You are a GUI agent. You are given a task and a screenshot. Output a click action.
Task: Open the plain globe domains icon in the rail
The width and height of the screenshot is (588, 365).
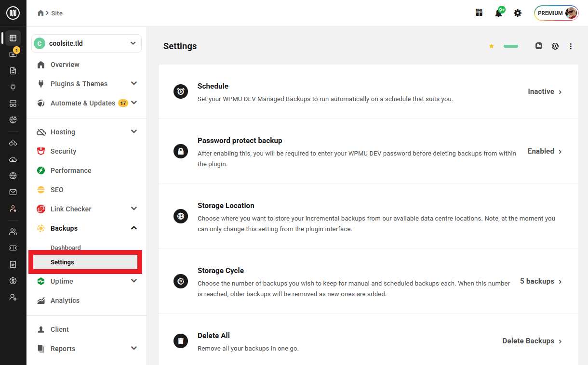13,176
